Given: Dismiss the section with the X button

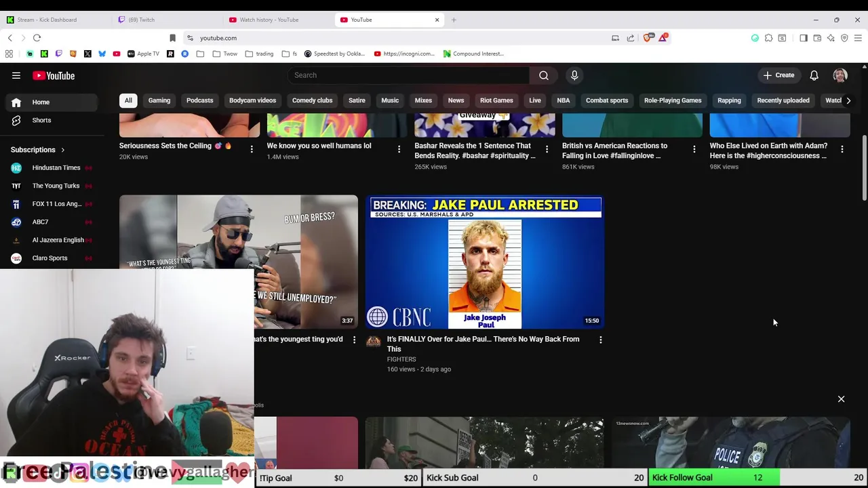Looking at the screenshot, I should pyautogui.click(x=841, y=399).
